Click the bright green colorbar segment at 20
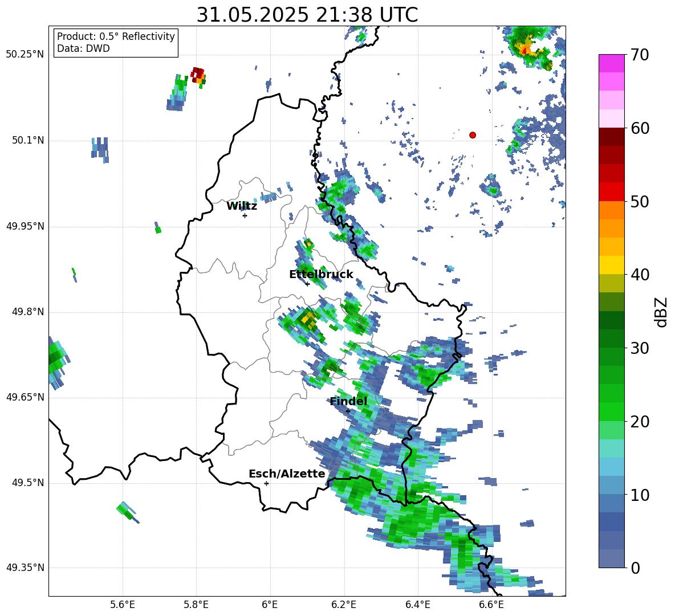This screenshot has width=675, height=616. pyautogui.click(x=611, y=412)
